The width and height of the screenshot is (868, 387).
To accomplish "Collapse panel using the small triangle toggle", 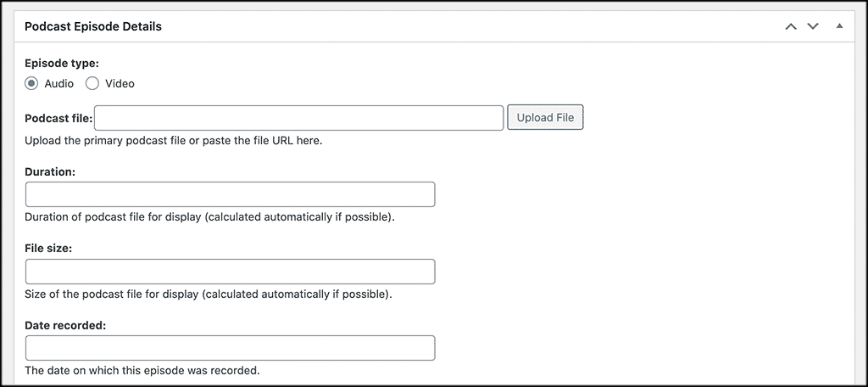I will 839,26.
